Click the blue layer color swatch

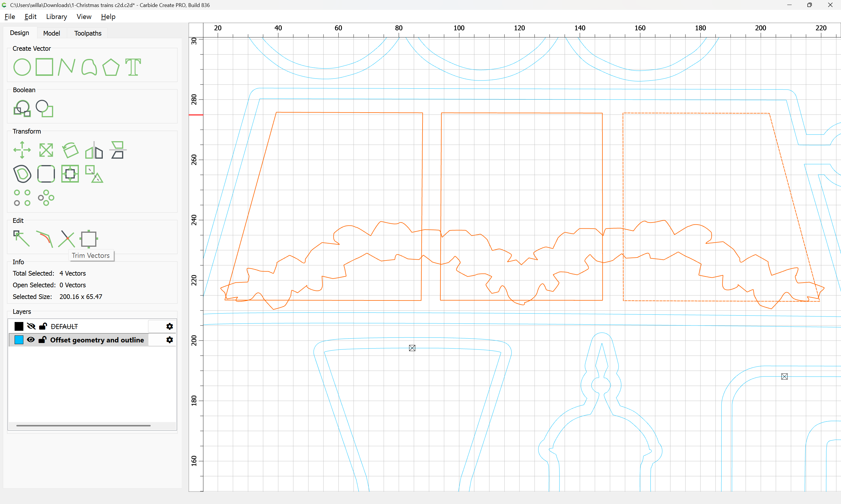click(19, 340)
